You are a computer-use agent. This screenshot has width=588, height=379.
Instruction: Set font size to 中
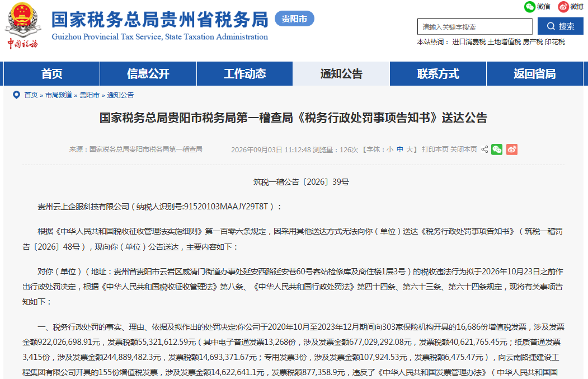(x=400, y=149)
